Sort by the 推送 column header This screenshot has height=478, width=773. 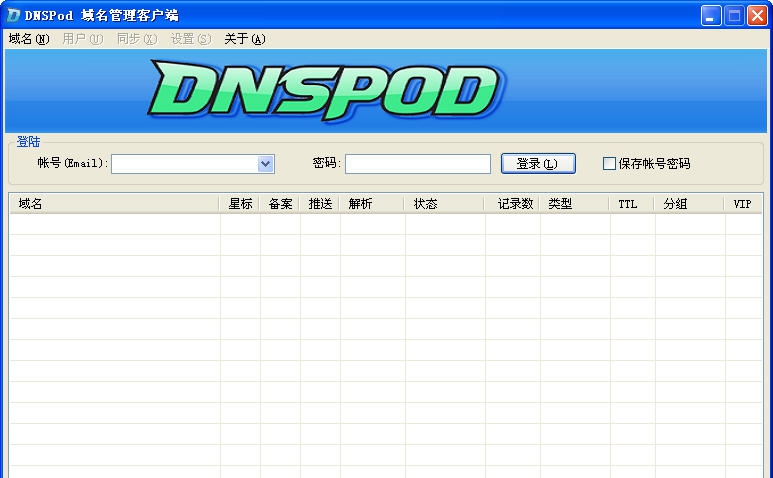(x=319, y=204)
